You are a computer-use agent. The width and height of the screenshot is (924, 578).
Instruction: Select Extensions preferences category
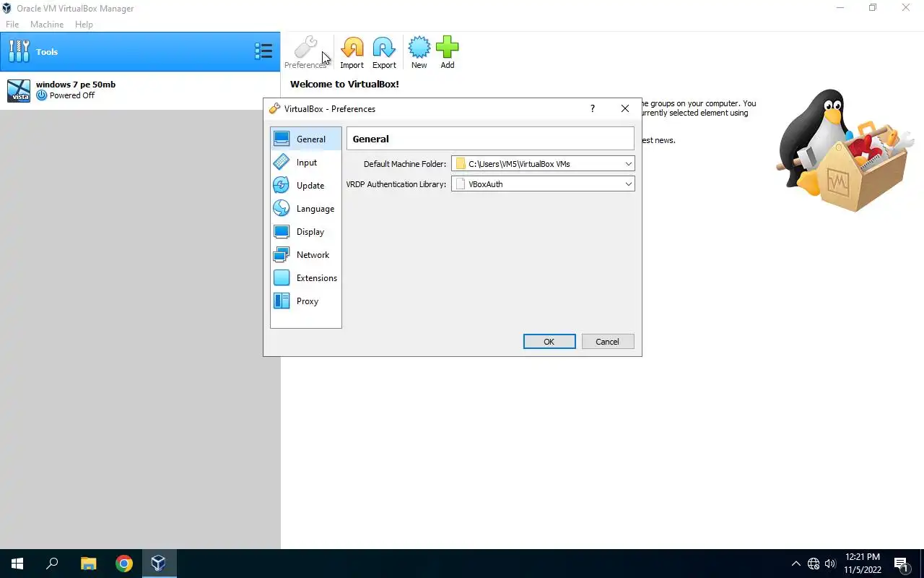(306, 278)
